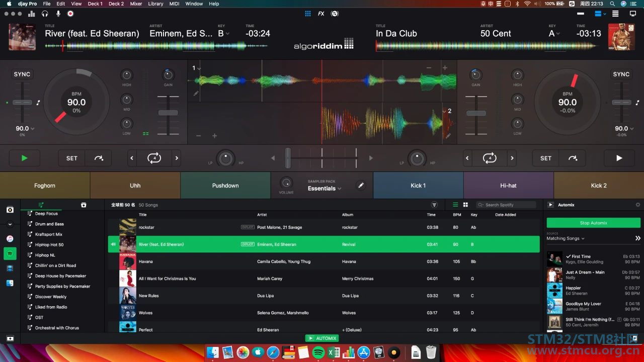The image size is (644, 362).
Task: Open deck 2 tempo 90.0 dropdown
Action: pyautogui.click(x=624, y=128)
